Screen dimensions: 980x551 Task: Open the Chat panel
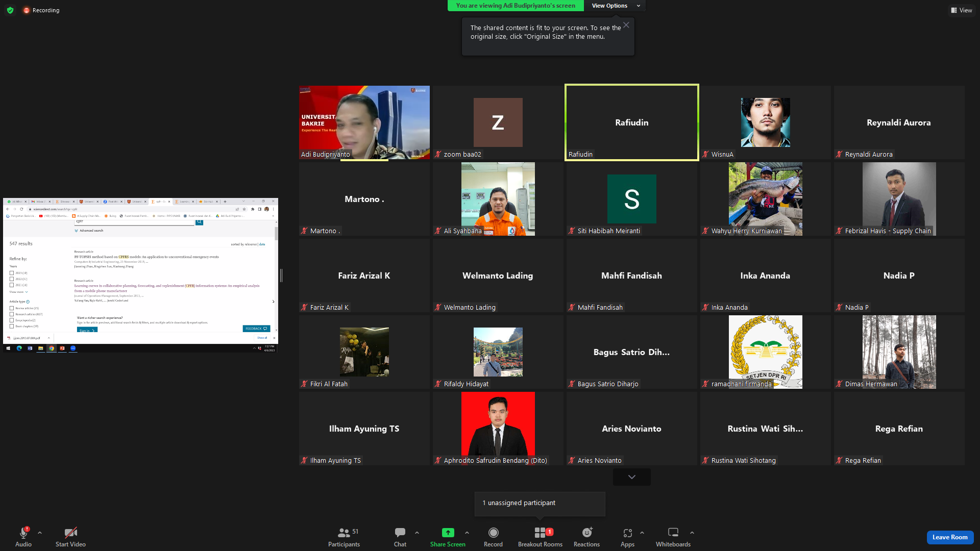(x=400, y=537)
